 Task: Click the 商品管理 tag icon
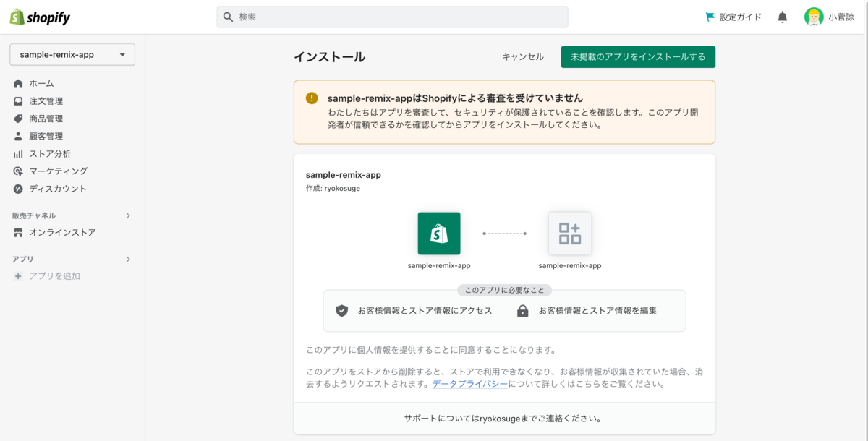click(x=18, y=119)
